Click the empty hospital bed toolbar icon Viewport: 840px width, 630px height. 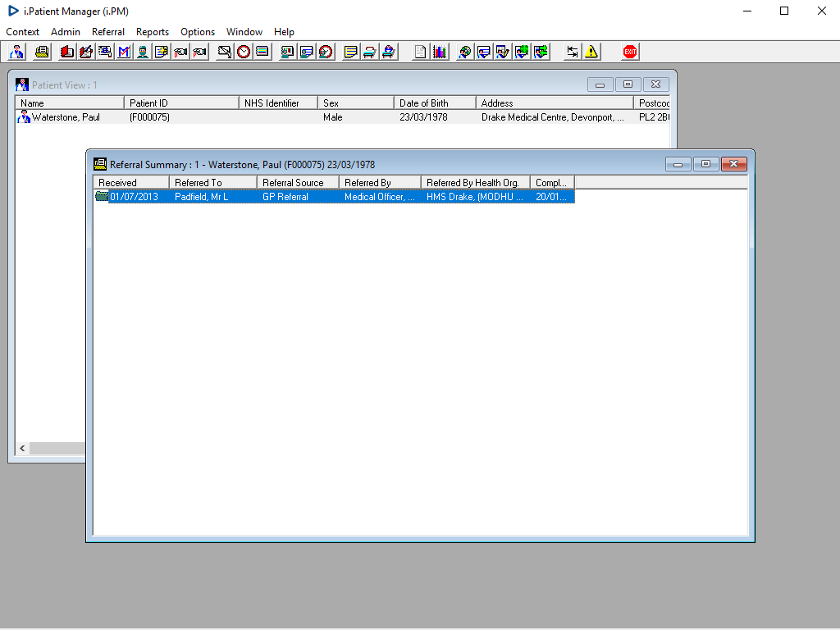pyautogui.click(x=370, y=52)
